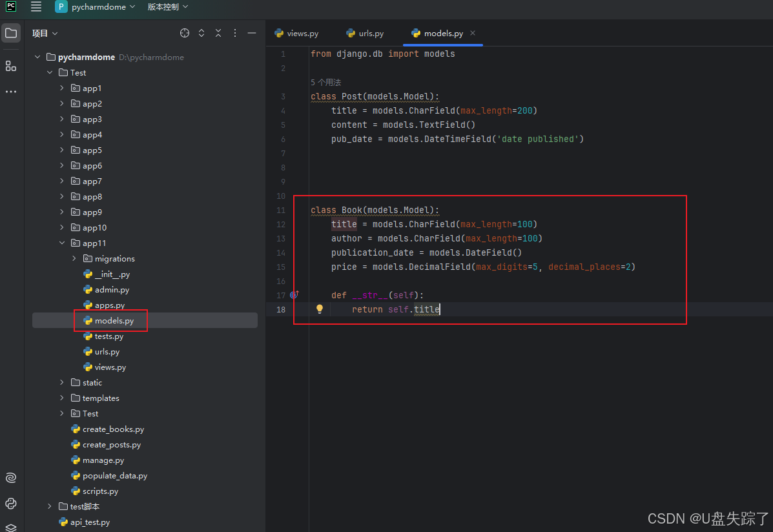
Task: Hide the project panel with minimize icon
Action: coord(252,33)
